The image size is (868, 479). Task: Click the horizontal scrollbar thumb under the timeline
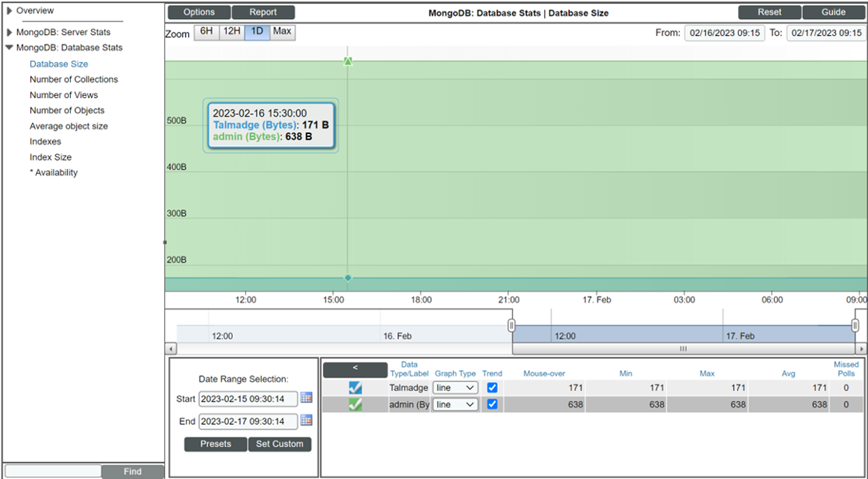683,349
